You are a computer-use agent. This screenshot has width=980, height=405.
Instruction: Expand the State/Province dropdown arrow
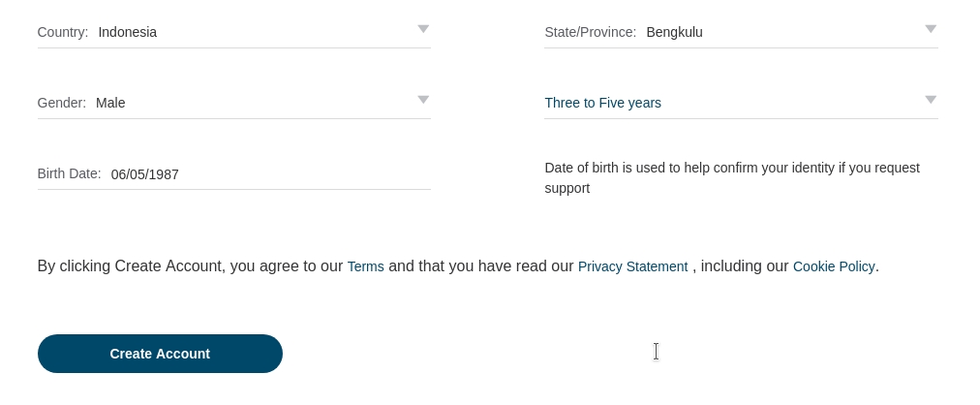tap(931, 29)
